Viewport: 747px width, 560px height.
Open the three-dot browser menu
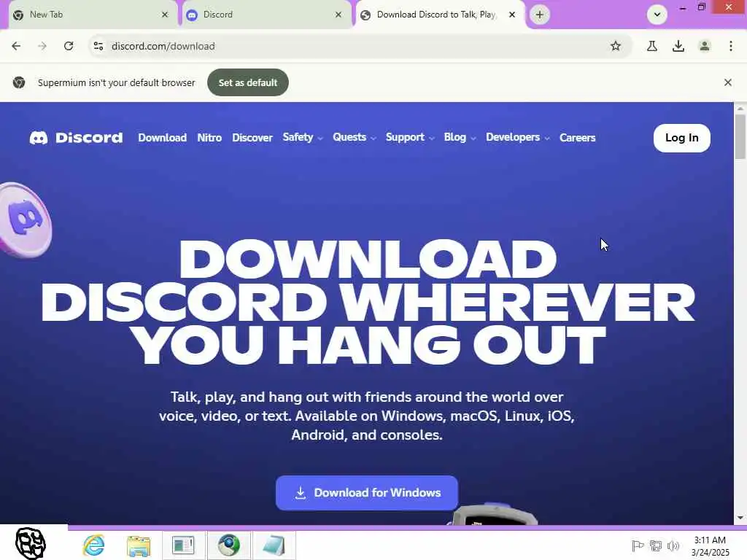click(731, 46)
